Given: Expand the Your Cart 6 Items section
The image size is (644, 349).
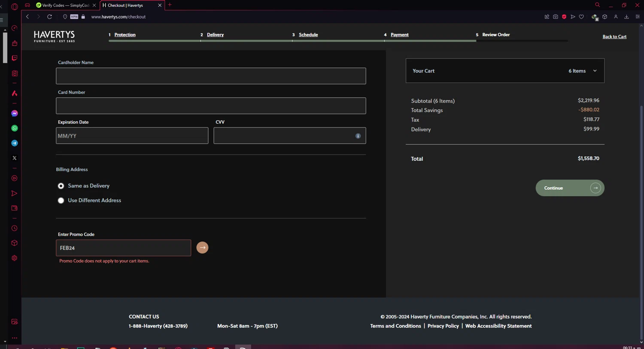Looking at the screenshot, I should [x=505, y=71].
